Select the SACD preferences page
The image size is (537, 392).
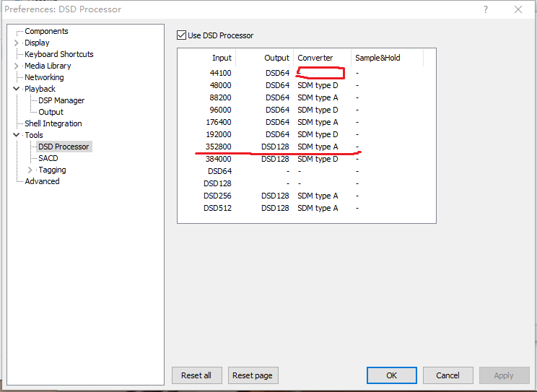click(x=48, y=158)
